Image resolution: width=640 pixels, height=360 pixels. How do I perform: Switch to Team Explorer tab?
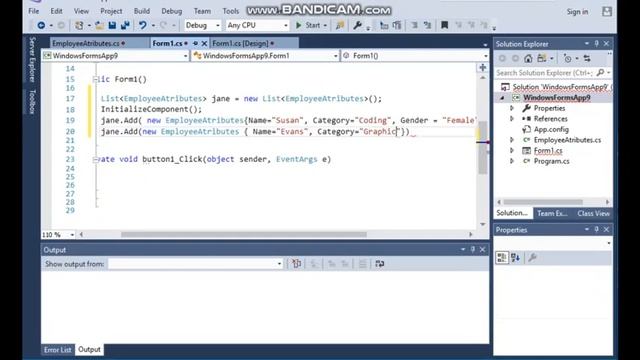[x=552, y=213]
